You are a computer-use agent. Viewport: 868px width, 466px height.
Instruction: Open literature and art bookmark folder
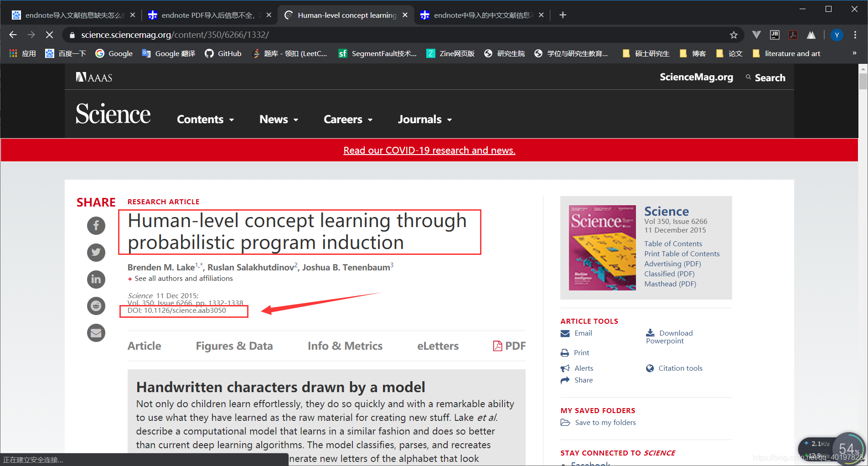point(786,54)
